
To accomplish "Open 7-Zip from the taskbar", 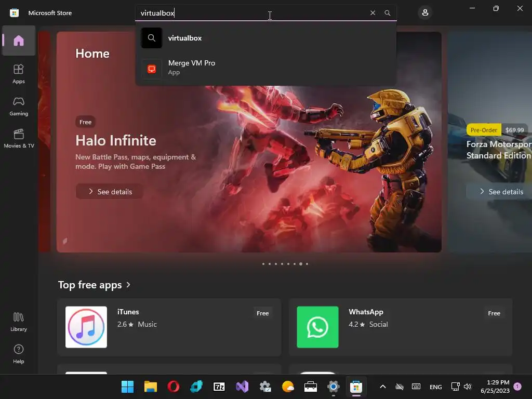I will tap(219, 387).
